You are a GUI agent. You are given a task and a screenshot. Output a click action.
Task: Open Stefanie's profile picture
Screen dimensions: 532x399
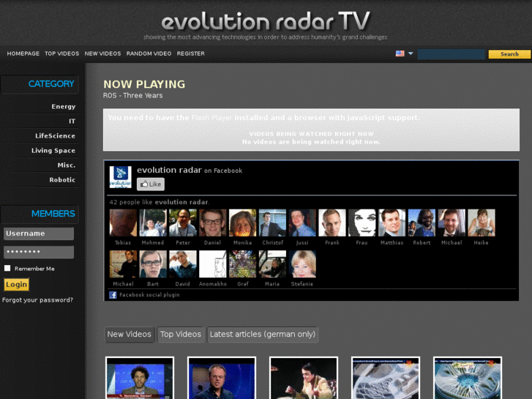tap(302, 264)
